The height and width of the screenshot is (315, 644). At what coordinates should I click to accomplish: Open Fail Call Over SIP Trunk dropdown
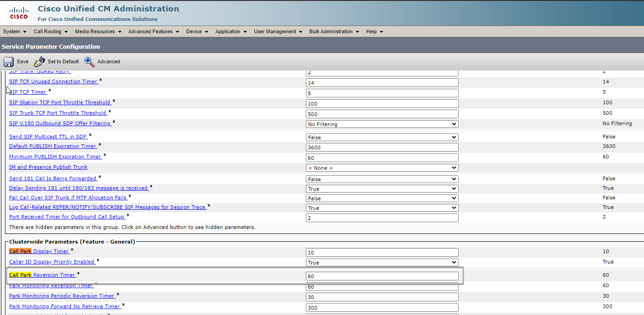[x=382, y=198]
